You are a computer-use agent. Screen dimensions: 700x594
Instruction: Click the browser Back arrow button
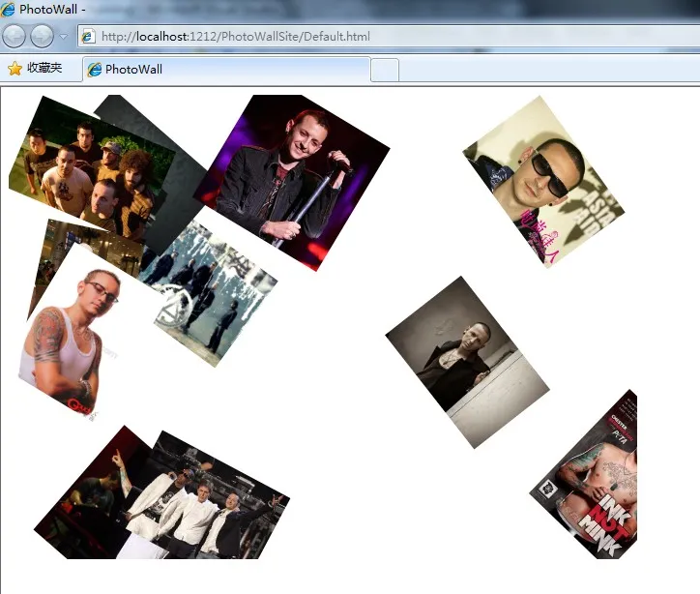click(14, 36)
